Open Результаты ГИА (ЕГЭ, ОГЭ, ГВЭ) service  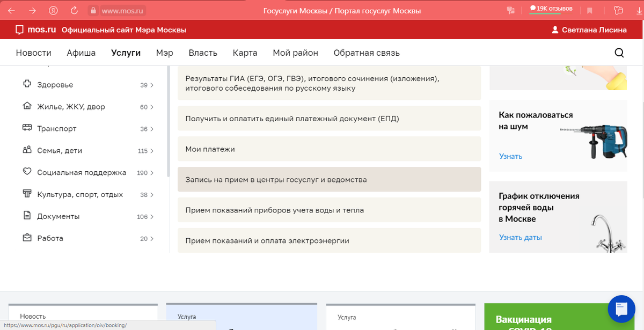click(329, 83)
